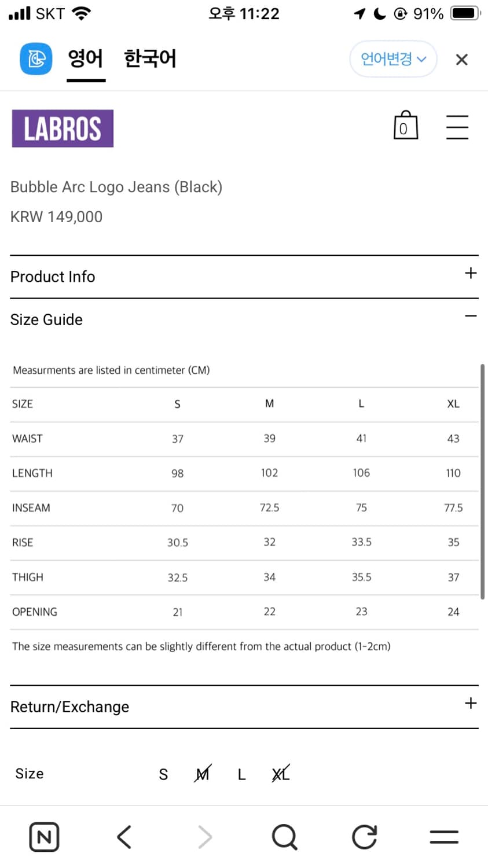488x868 pixels.
Task: Go back with the left arrow
Action: [124, 837]
